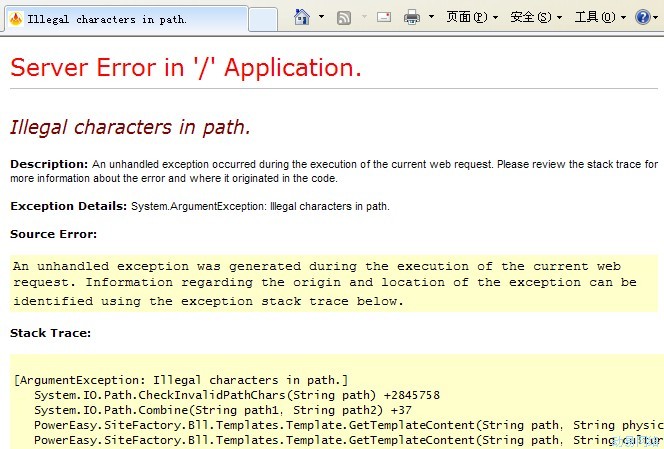
Task: Click the Home icon in toolbar
Action: [x=302, y=17]
